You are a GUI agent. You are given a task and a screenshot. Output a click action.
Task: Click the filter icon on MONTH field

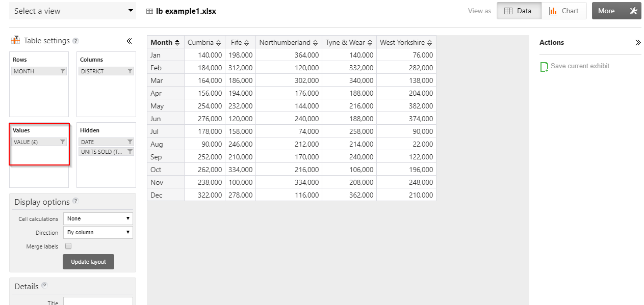(63, 71)
